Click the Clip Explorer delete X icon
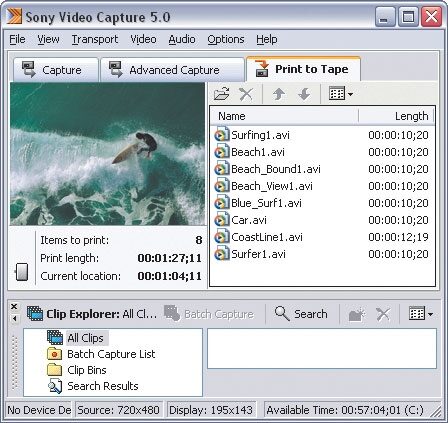This screenshot has width=448, height=423. pyautogui.click(x=383, y=314)
